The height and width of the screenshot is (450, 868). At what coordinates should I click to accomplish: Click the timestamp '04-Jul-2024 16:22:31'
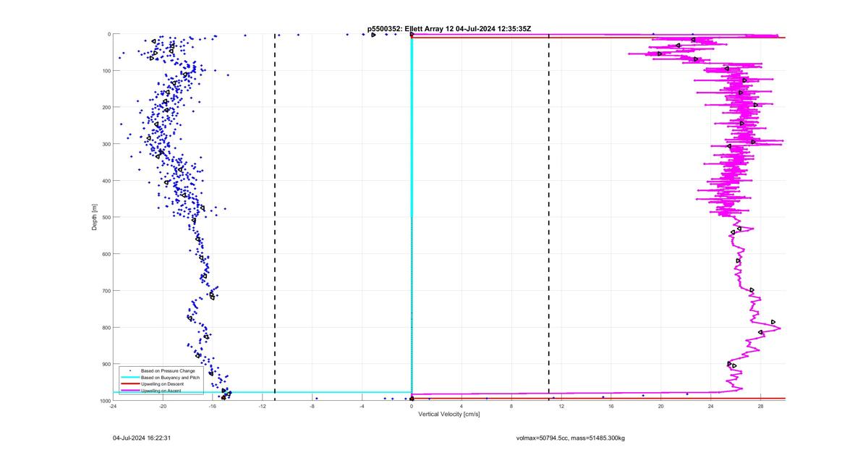click(141, 438)
